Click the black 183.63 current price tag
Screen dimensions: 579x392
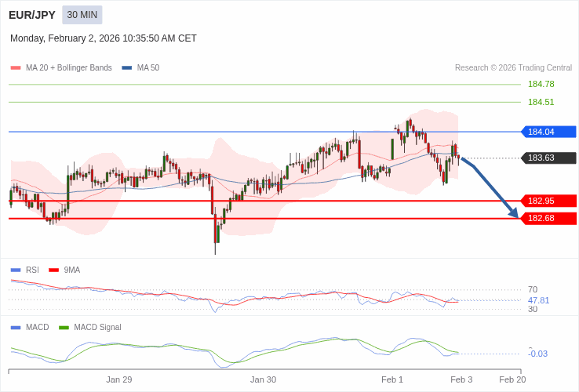coord(548,158)
